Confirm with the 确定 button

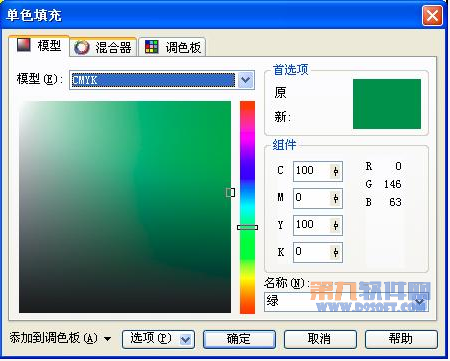coord(239,339)
